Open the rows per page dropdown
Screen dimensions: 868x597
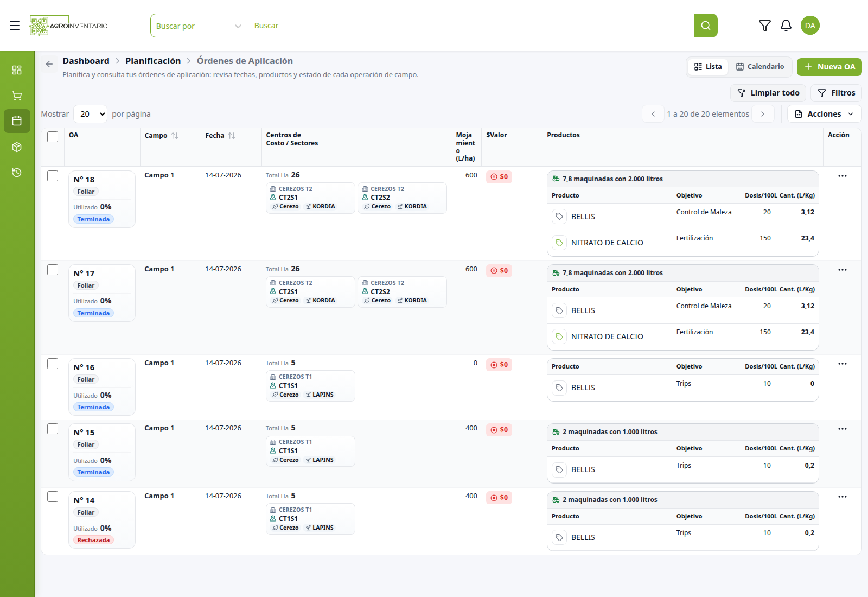coord(90,114)
